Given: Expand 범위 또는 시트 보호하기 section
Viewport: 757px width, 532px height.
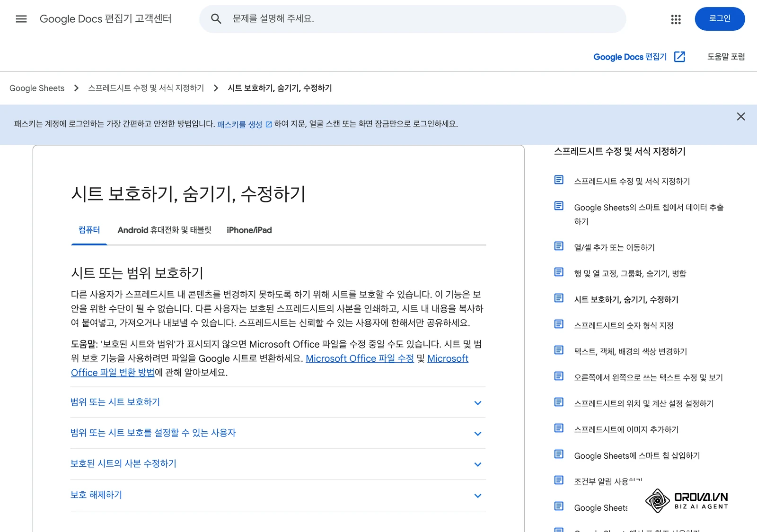Looking at the screenshot, I should 278,402.
